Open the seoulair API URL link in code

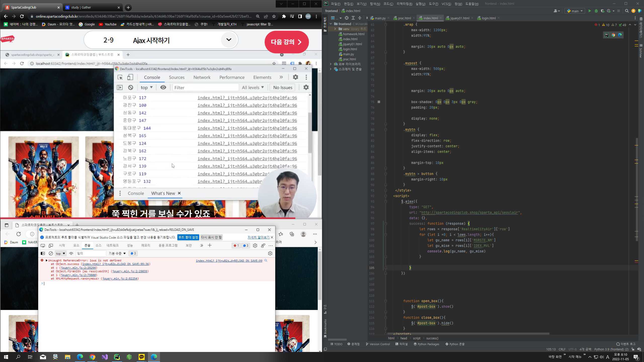tap(469, 213)
